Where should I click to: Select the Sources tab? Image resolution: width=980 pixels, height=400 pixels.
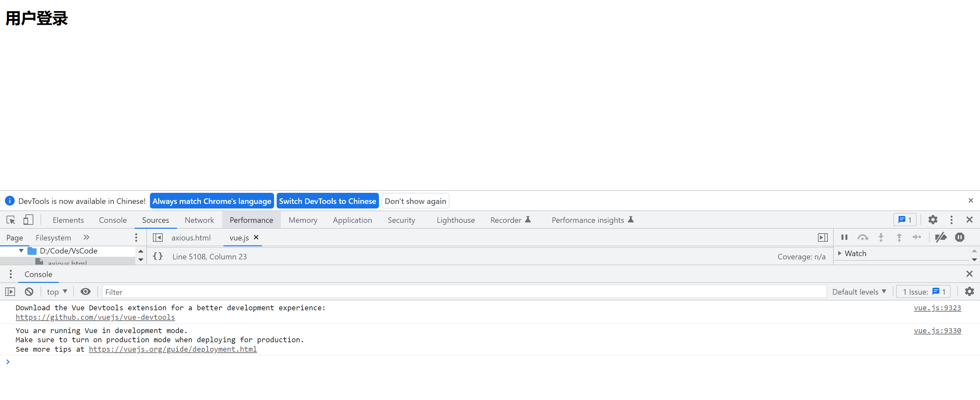tap(155, 220)
